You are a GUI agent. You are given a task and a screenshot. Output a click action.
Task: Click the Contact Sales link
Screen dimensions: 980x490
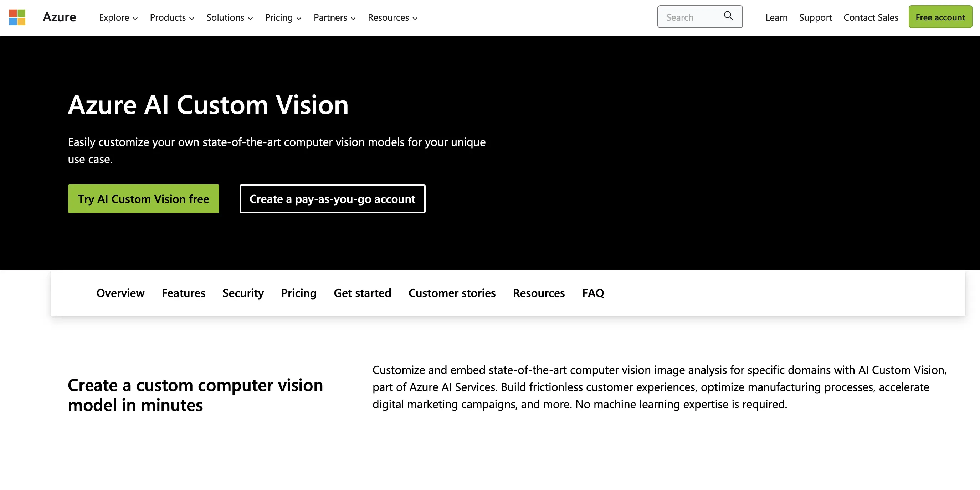click(x=870, y=16)
